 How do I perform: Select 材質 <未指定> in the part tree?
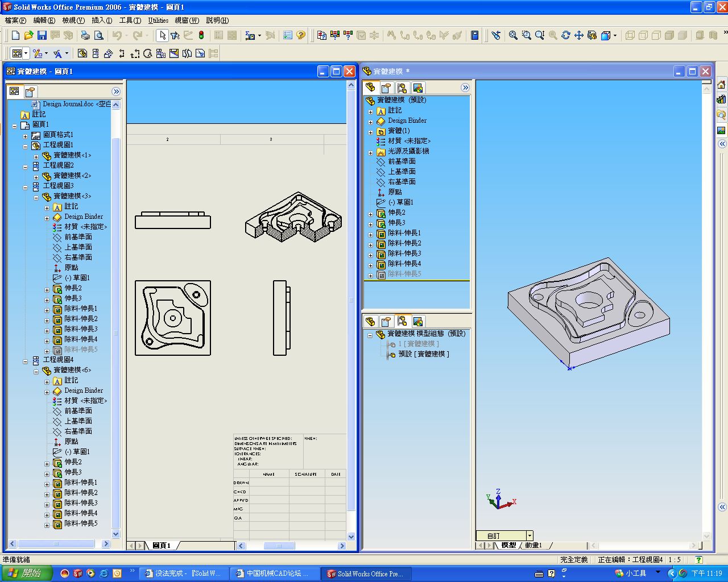click(x=409, y=141)
